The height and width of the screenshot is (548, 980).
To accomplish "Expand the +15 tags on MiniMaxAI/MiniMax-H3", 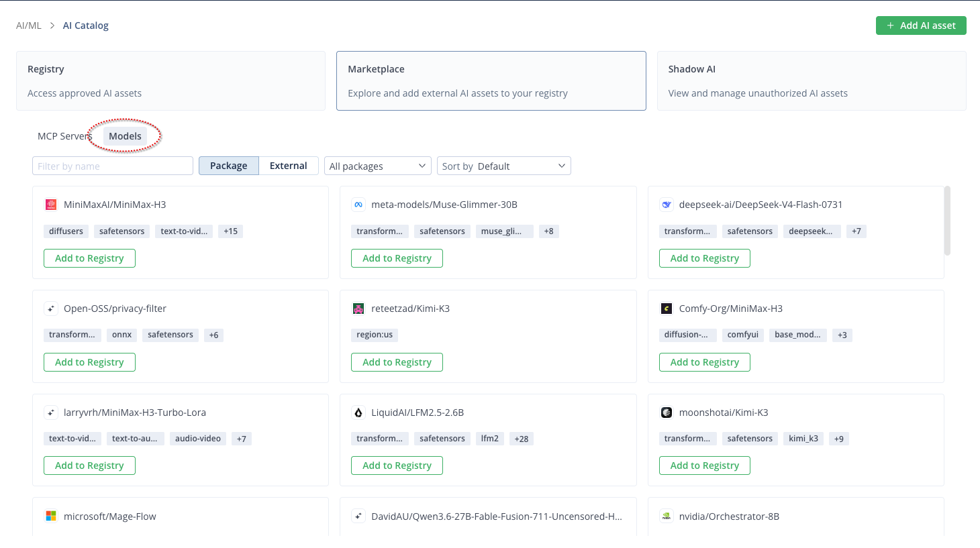I will pos(231,231).
